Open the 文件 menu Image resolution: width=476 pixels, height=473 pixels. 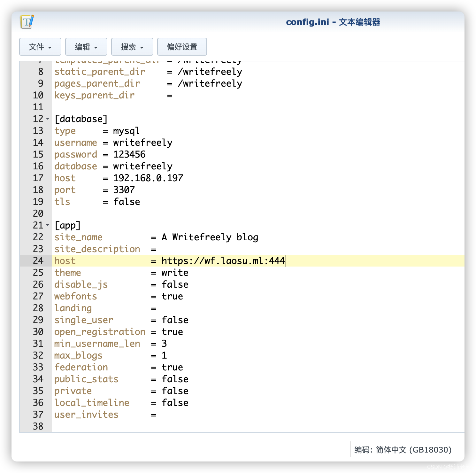click(40, 47)
